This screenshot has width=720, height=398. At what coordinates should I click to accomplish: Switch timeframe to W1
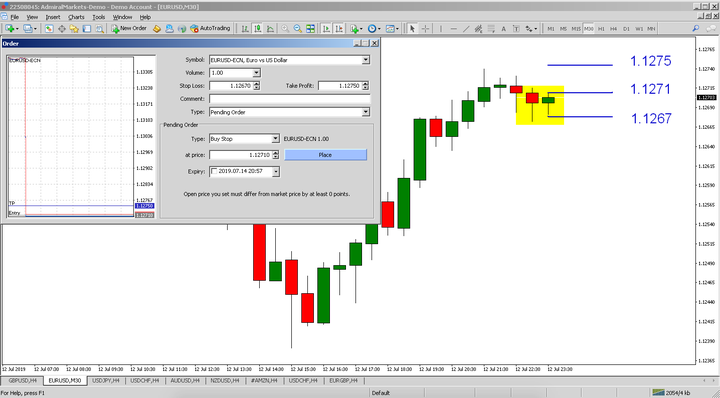tap(639, 28)
